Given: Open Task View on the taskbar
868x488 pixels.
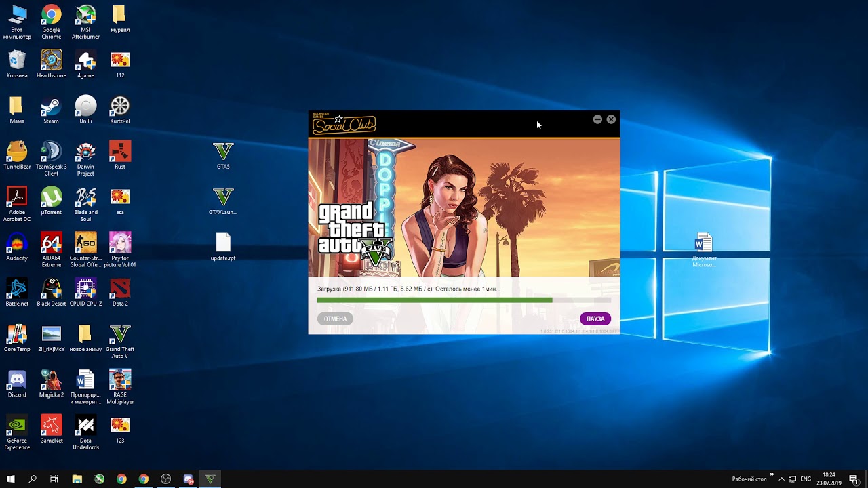Looking at the screenshot, I should pyautogui.click(x=54, y=479).
